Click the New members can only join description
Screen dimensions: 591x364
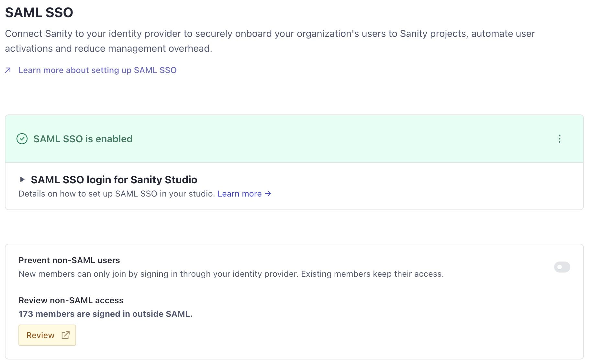pos(231,274)
